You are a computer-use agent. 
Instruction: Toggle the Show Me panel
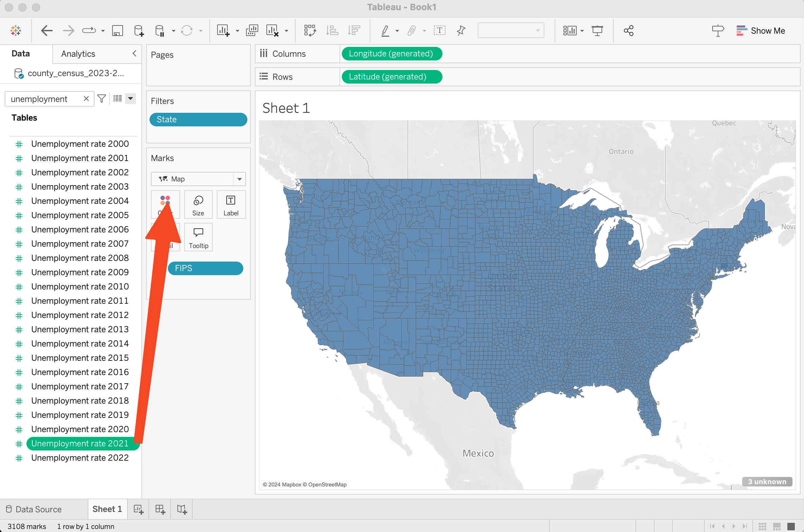(x=761, y=31)
